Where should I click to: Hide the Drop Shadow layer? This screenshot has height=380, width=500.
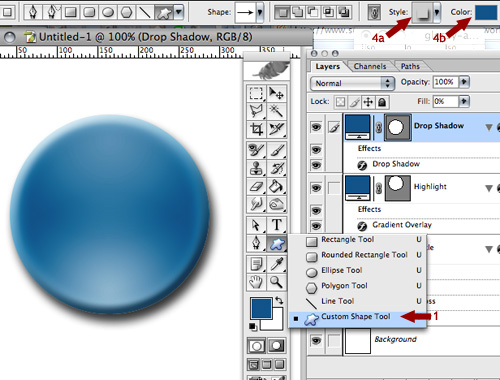click(x=316, y=127)
